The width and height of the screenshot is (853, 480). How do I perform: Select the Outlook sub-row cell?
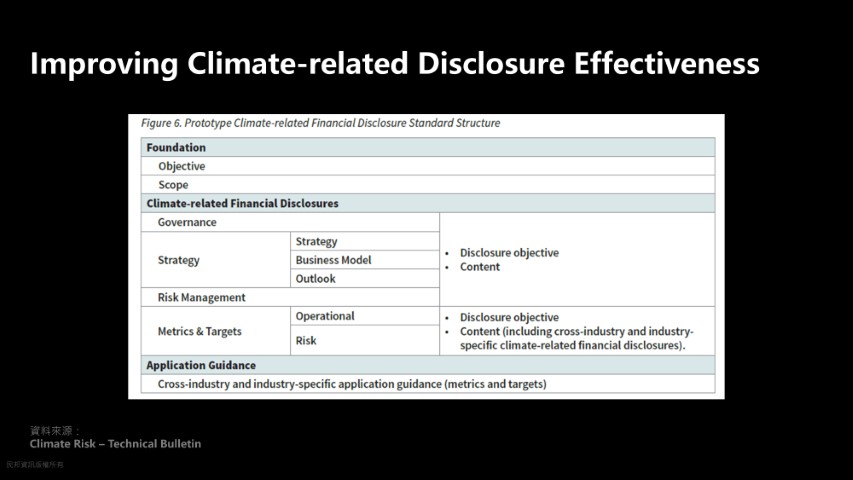click(315, 279)
